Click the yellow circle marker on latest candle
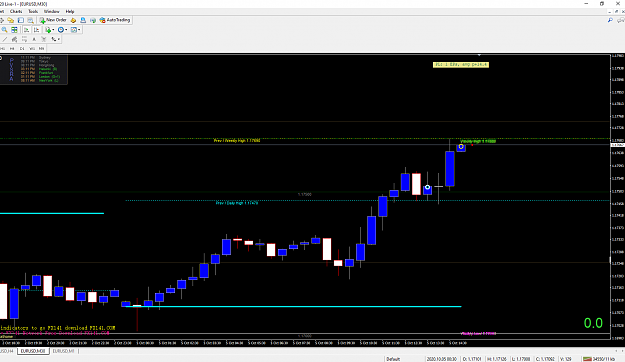Screen dimensions: 625x362 coord(461,147)
